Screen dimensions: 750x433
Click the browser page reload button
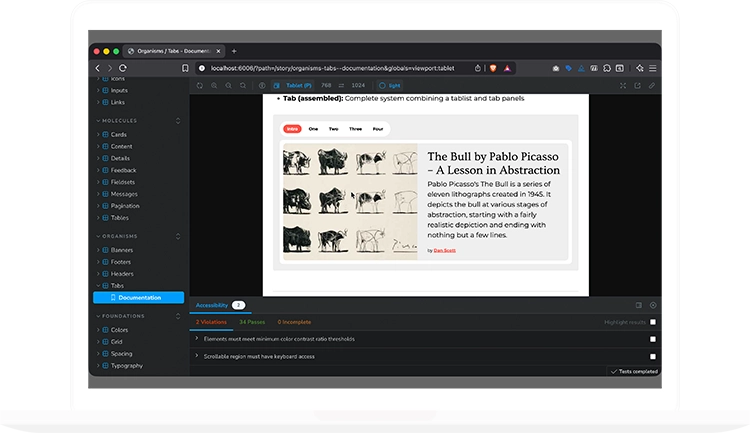coord(123,68)
